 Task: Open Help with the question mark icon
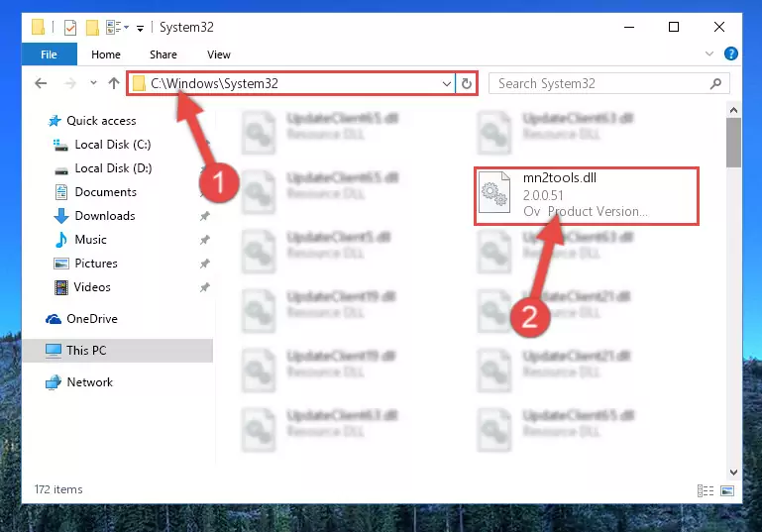pos(730,53)
